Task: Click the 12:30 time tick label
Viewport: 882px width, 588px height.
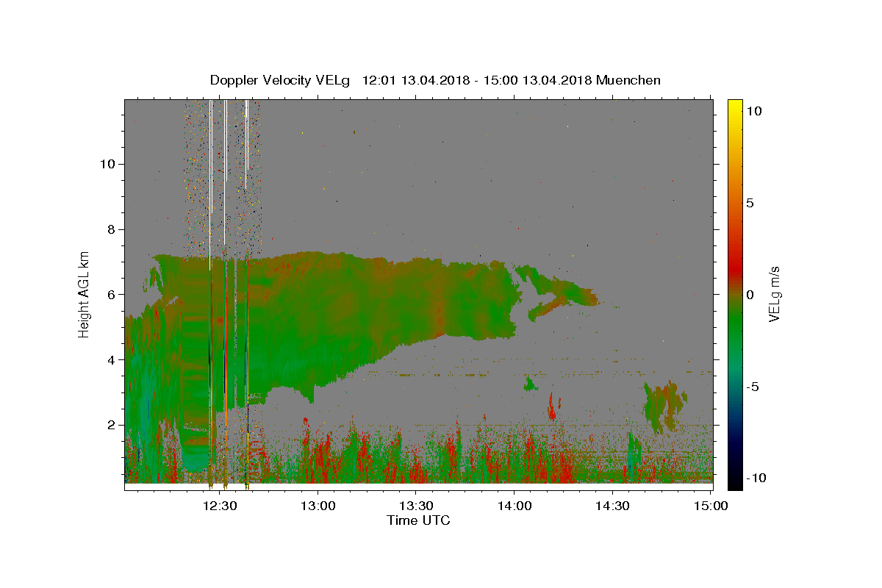Action: pyautogui.click(x=220, y=506)
